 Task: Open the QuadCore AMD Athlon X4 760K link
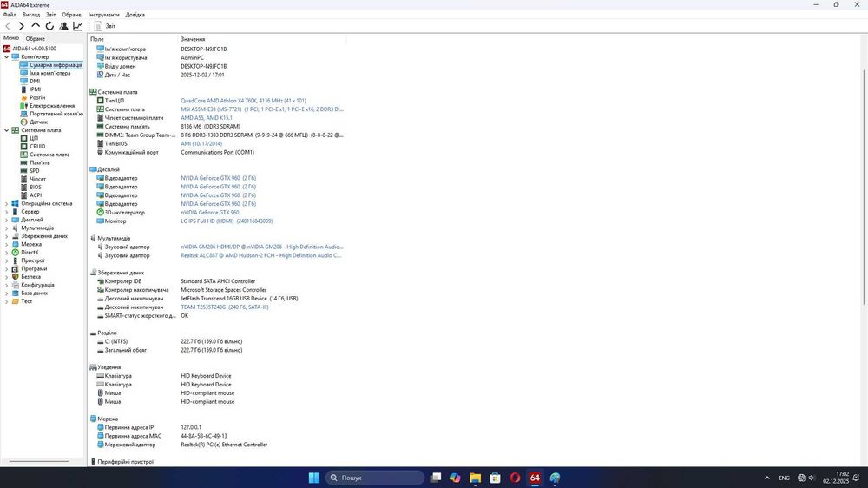(243, 101)
